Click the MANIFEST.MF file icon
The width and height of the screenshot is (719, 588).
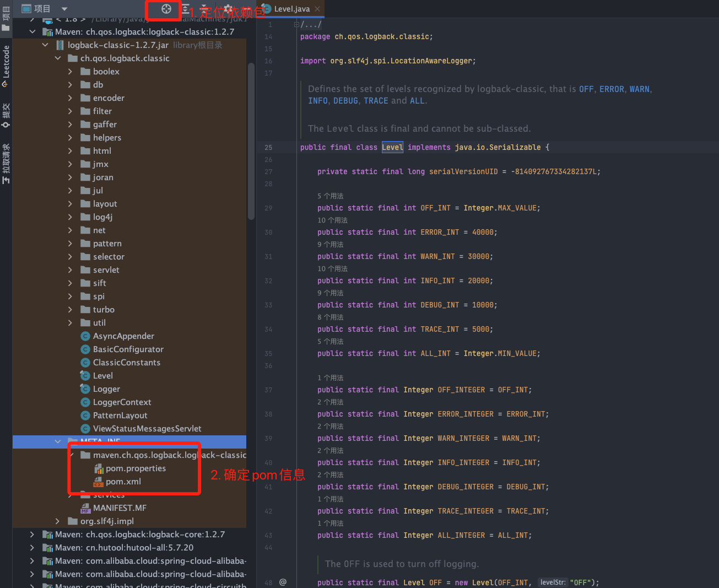click(85, 508)
